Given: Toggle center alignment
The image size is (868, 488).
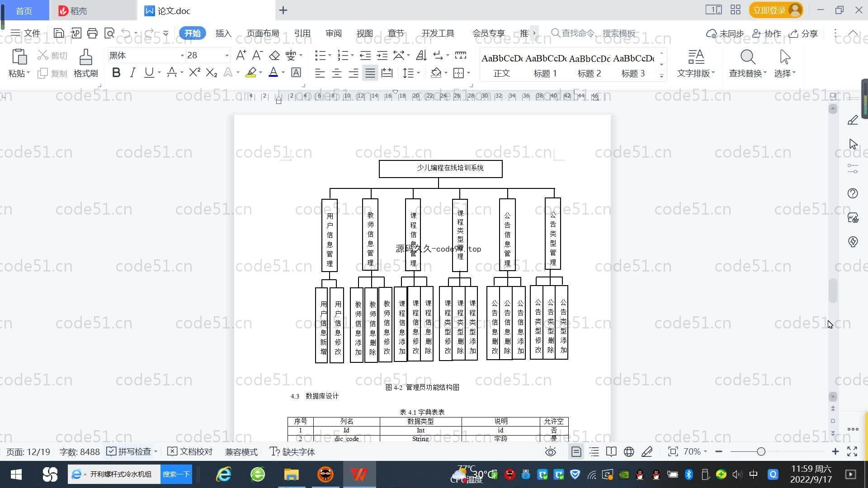Looking at the screenshot, I should (336, 72).
